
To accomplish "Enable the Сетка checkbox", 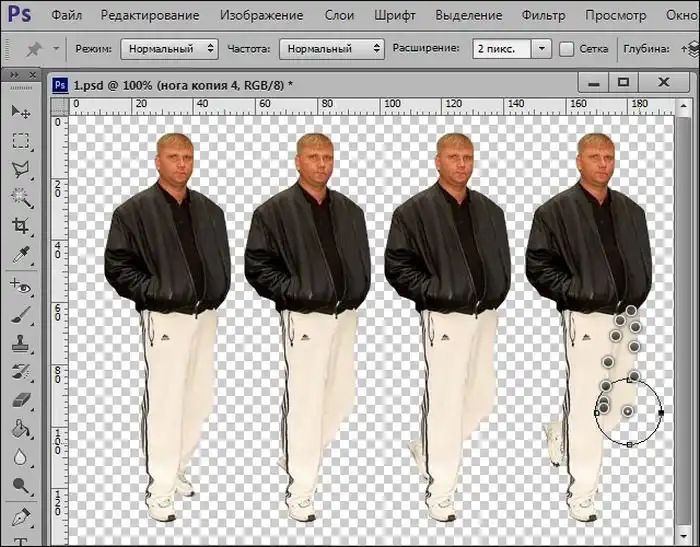I will pos(567,48).
